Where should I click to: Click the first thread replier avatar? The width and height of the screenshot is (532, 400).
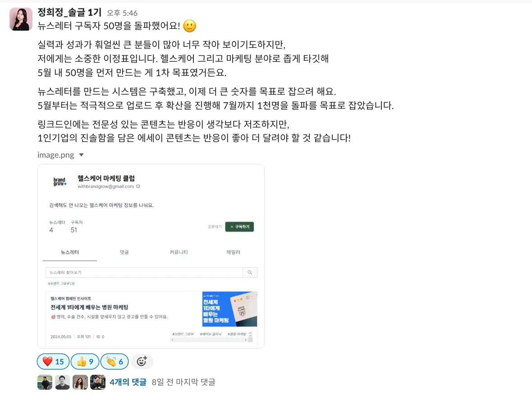pos(45,382)
